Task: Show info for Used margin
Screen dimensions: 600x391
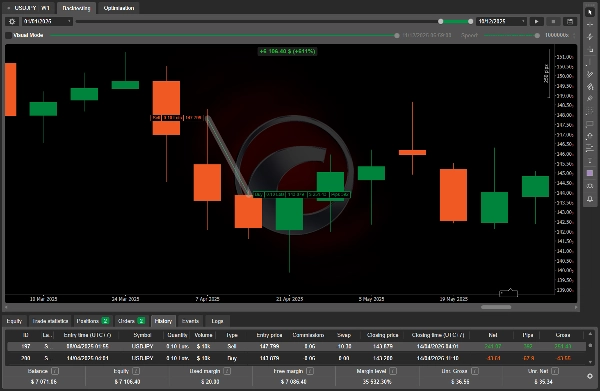Action: 227,371
